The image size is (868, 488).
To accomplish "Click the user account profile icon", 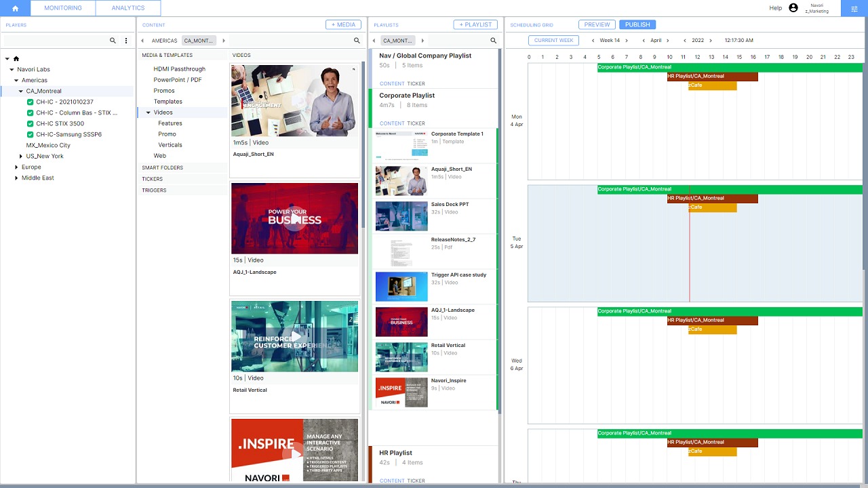I will (x=793, y=8).
